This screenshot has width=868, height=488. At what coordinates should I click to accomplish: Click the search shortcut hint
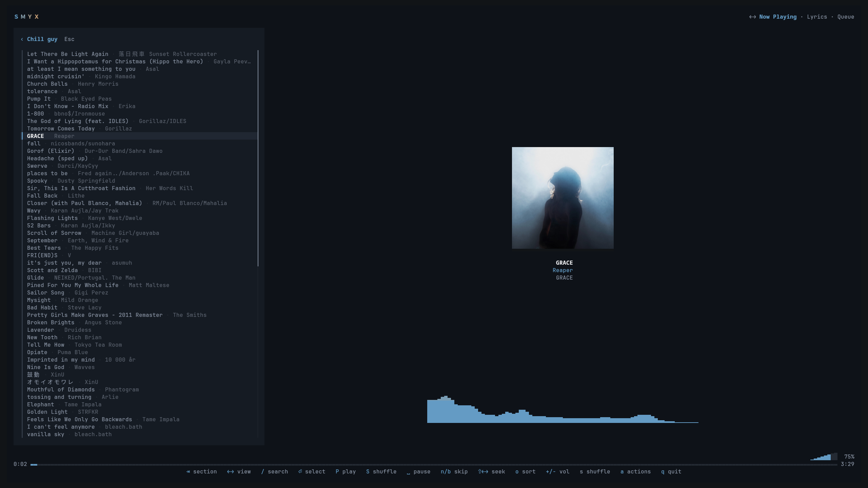click(274, 472)
